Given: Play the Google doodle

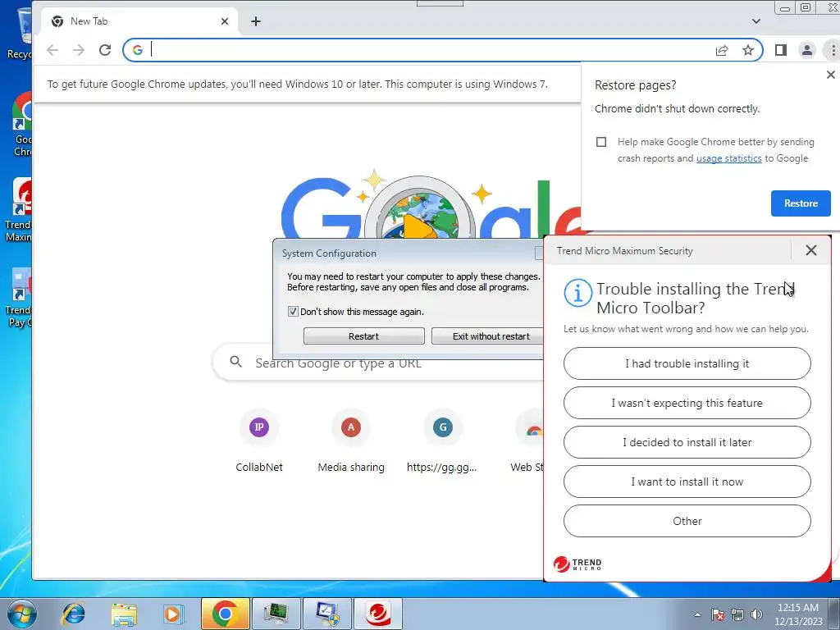Looking at the screenshot, I should [x=418, y=228].
